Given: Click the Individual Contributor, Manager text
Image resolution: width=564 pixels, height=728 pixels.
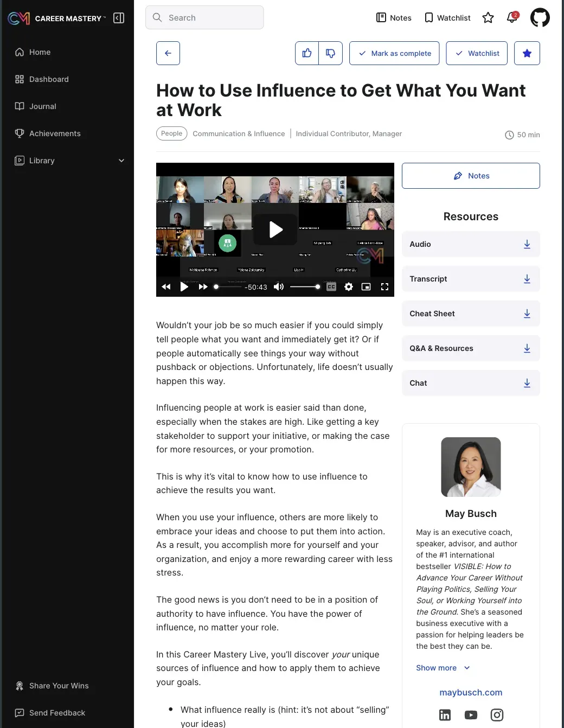Looking at the screenshot, I should [x=349, y=133].
